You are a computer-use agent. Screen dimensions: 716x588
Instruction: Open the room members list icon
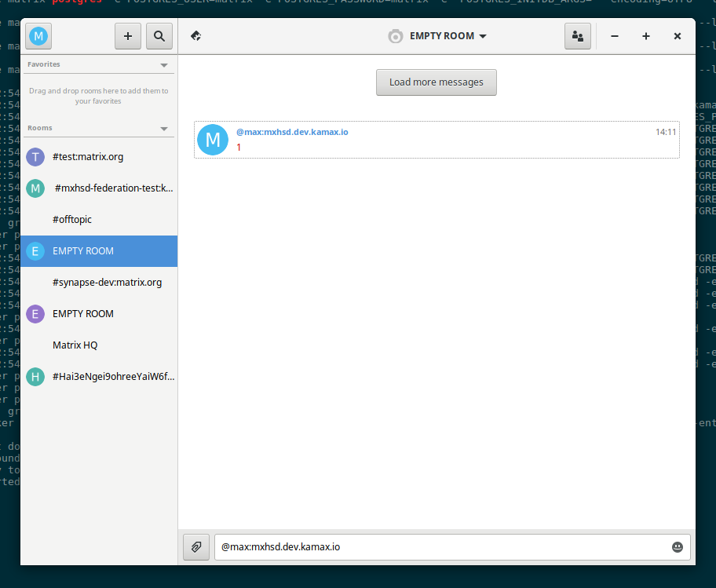pos(578,36)
